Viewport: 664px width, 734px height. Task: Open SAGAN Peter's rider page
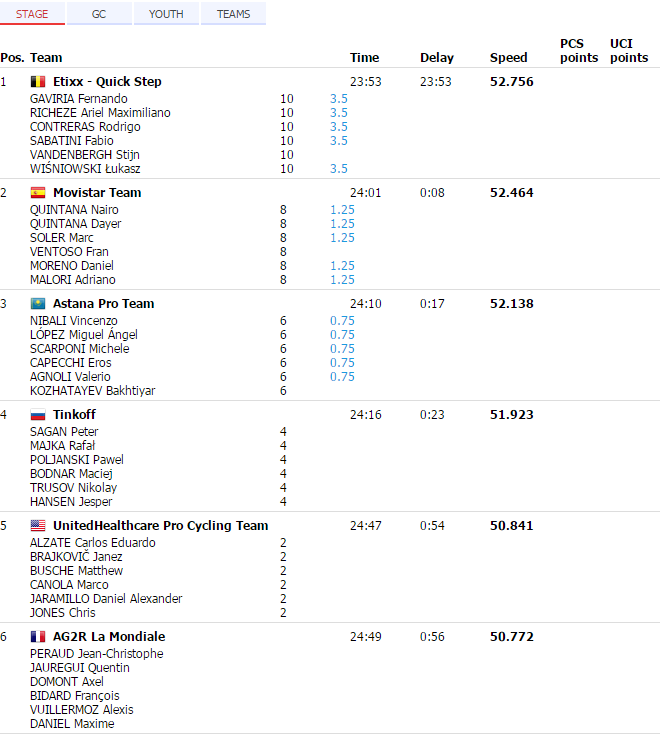coord(64,432)
